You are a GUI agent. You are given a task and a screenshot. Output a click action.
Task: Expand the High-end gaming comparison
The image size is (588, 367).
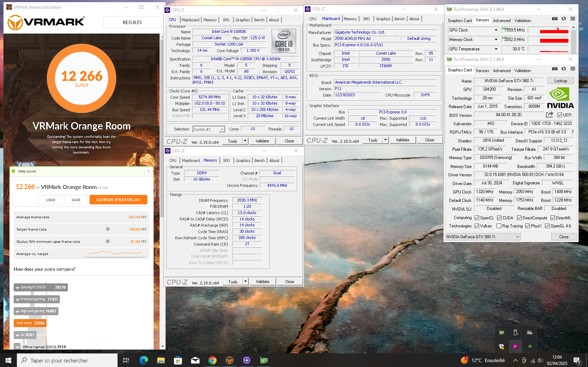tap(17, 311)
